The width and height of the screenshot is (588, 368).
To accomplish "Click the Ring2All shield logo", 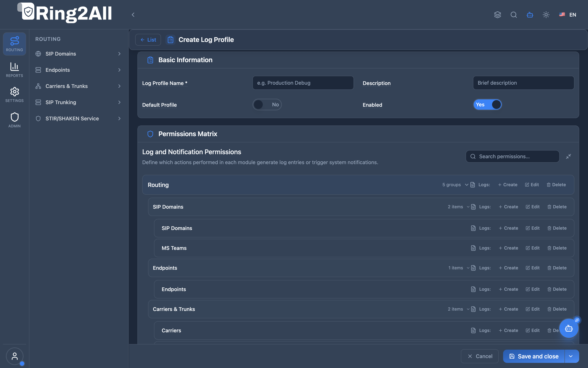I will click(x=28, y=11).
